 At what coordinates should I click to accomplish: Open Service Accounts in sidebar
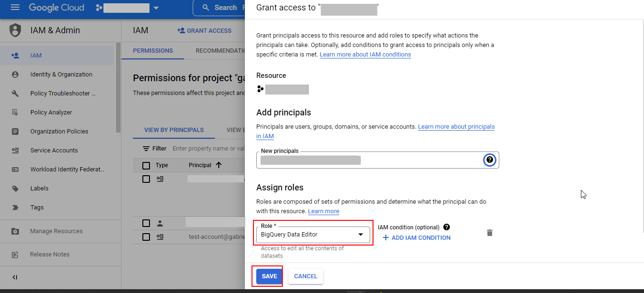(54, 151)
